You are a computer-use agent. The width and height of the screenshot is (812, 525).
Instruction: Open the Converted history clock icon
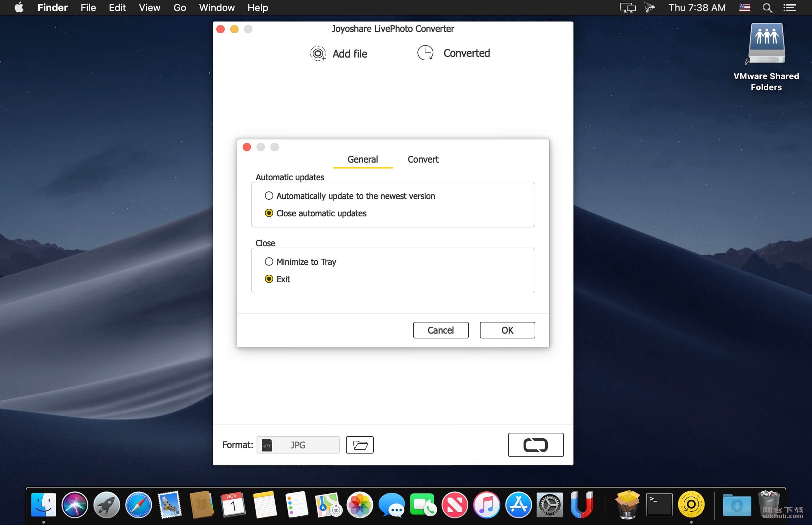click(425, 53)
